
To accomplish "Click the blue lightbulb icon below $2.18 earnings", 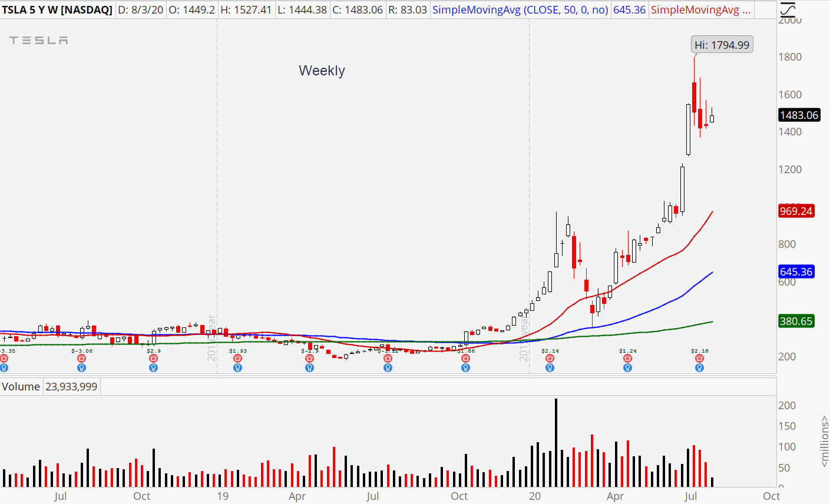I will tap(700, 368).
